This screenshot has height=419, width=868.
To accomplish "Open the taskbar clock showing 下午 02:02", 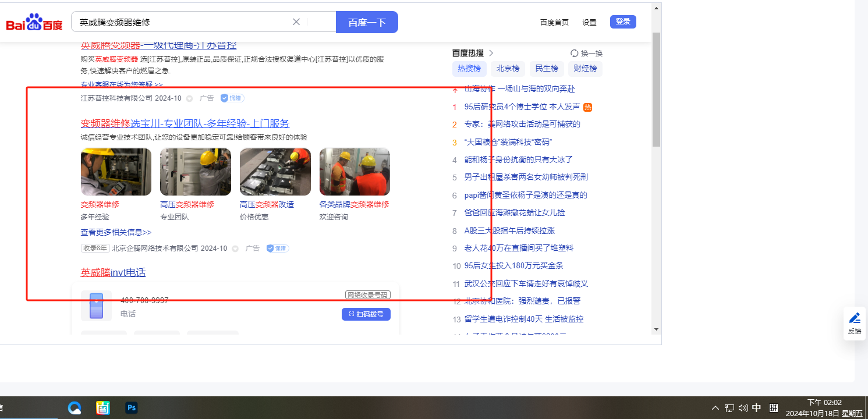I will click(824, 408).
